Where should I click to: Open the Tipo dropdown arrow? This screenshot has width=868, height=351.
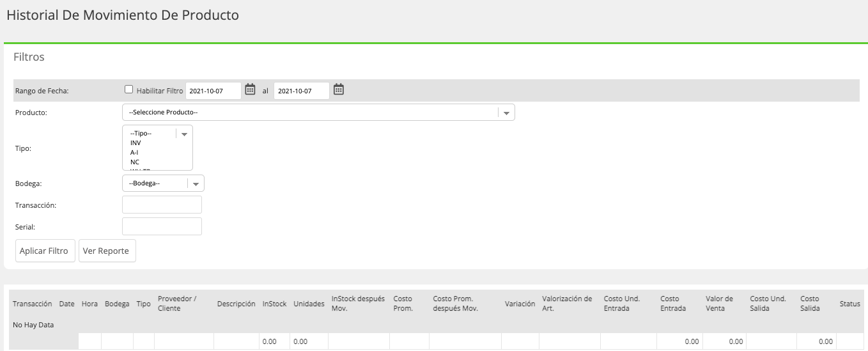tap(185, 134)
